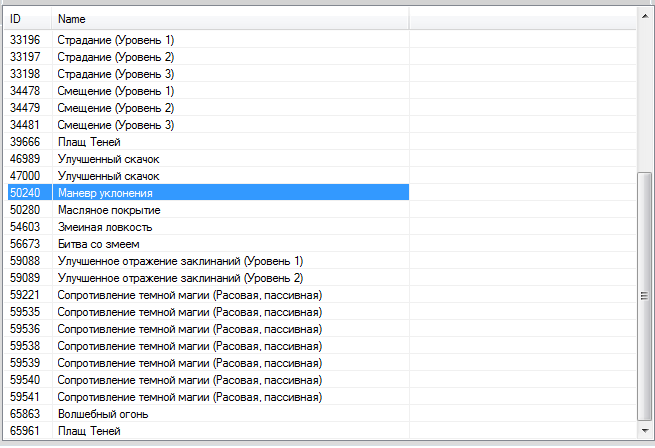
Task: Select Улучшенное отражение заклинаний (Уровень 2)
Action: coord(180,278)
